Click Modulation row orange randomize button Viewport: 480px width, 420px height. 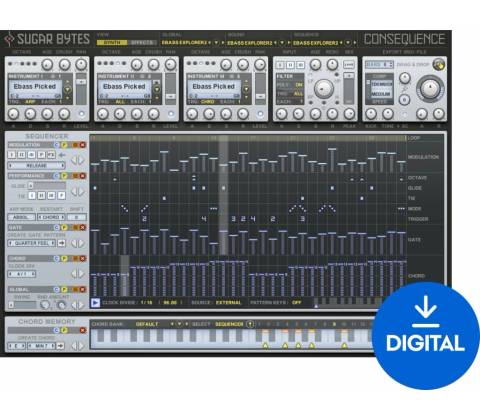click(x=75, y=145)
